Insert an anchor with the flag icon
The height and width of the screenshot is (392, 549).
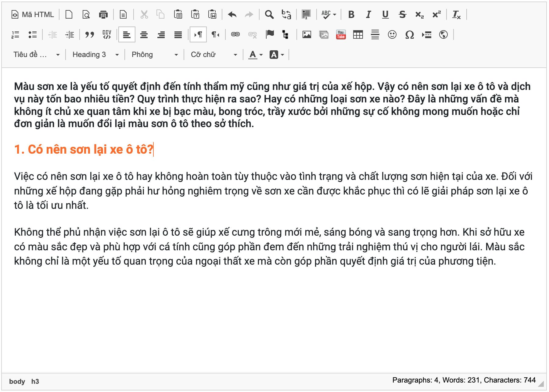tap(270, 34)
